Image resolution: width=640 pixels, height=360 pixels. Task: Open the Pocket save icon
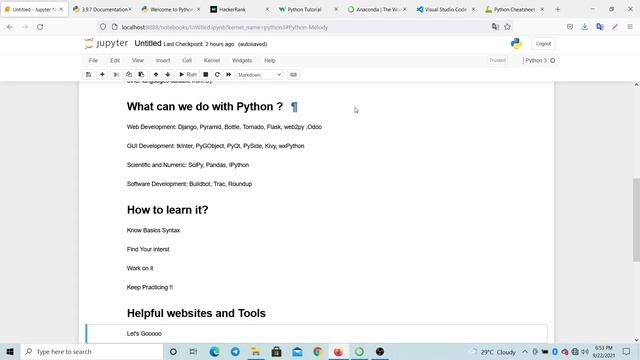[x=570, y=27]
